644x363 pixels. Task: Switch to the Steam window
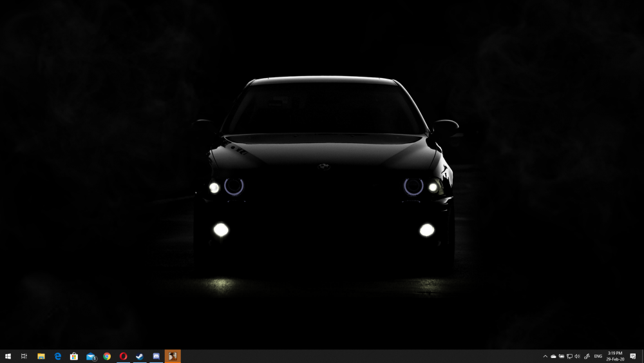coord(140,356)
